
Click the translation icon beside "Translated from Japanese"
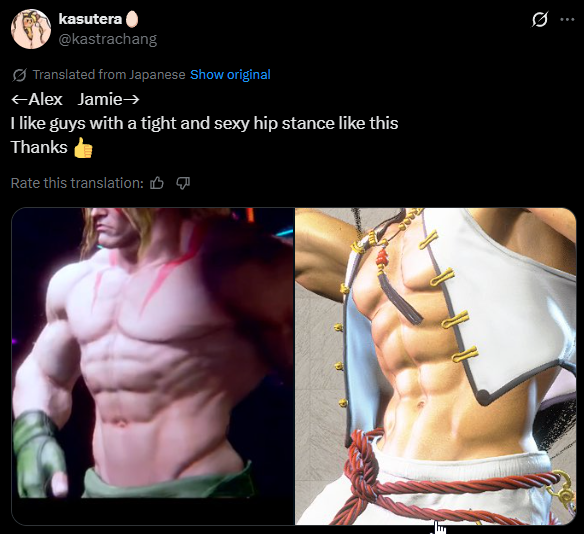pos(19,75)
